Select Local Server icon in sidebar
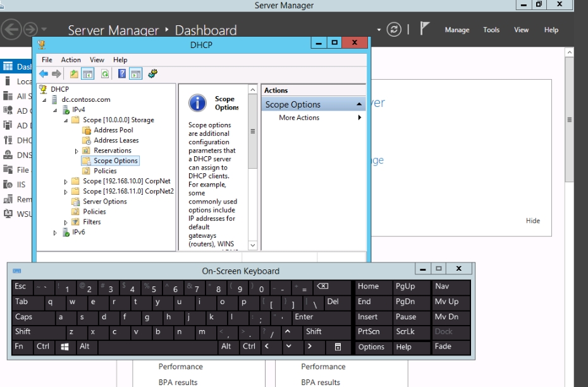This screenshot has height=387, width=588. (8, 81)
